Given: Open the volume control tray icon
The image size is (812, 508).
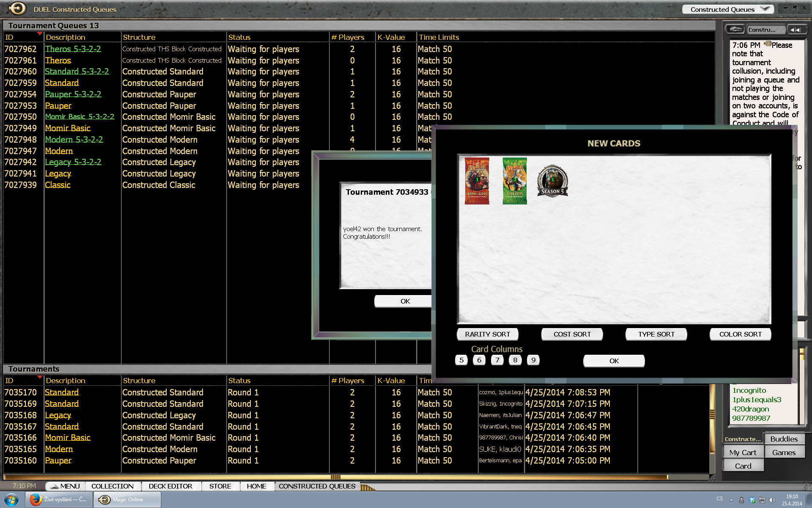Looking at the screenshot, I should pos(772,500).
